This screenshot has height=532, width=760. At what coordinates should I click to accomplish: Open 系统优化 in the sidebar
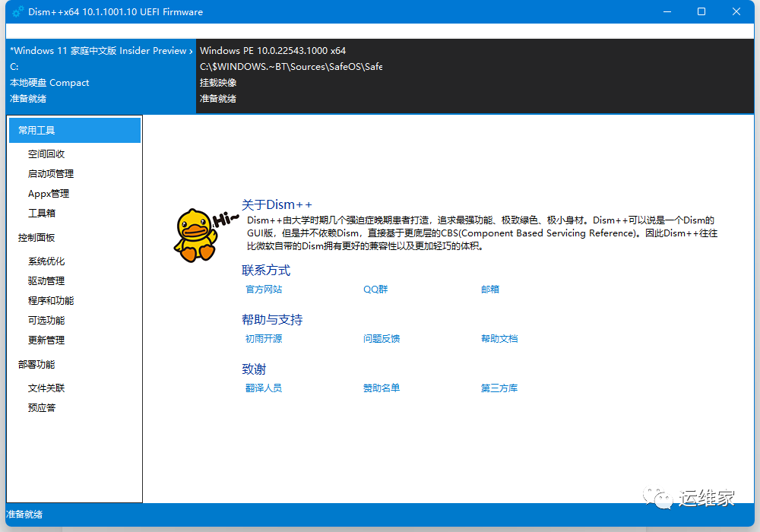click(x=46, y=261)
